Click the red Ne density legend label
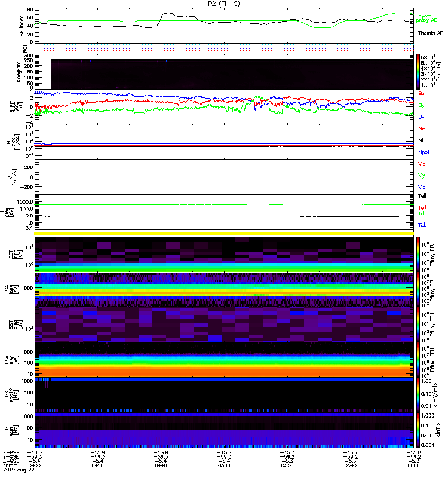The image size is (448, 478). tap(421, 128)
